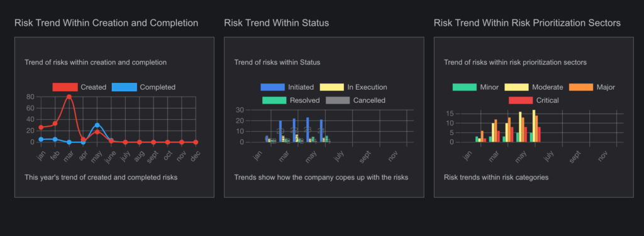644x236 pixels.
Task: Toggle the blue Completed legend swatch
Action: (124, 87)
